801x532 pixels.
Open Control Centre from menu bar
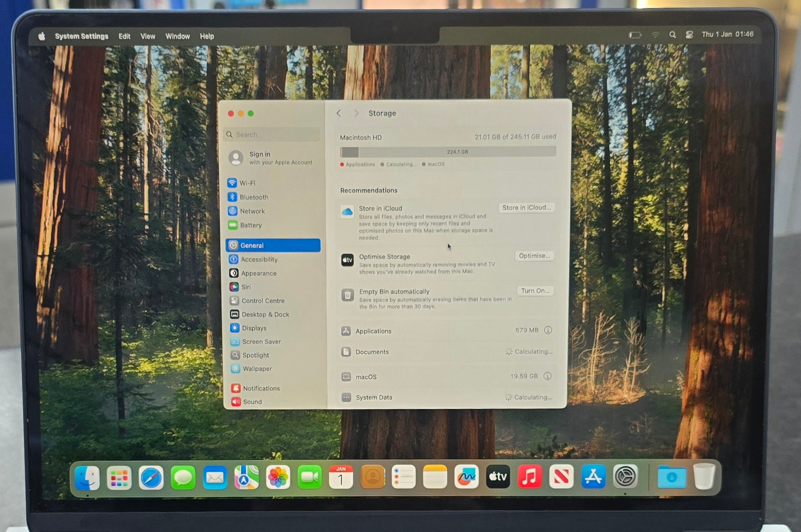point(689,35)
